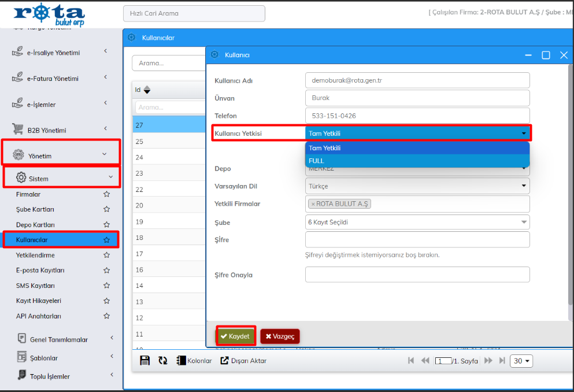This screenshot has width=574, height=392.
Task: Export the grid with Dışarı Aktar
Action: [243, 361]
